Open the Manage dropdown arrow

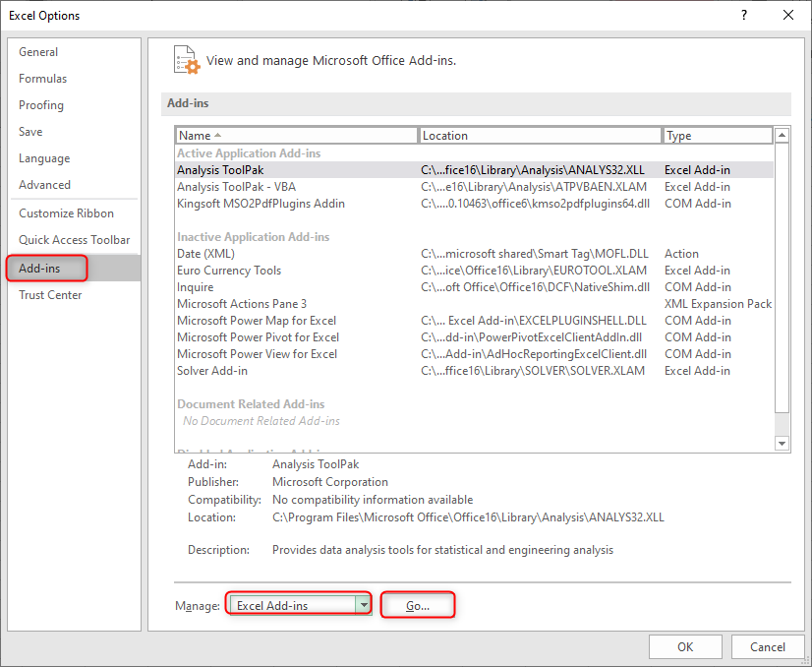coord(364,605)
